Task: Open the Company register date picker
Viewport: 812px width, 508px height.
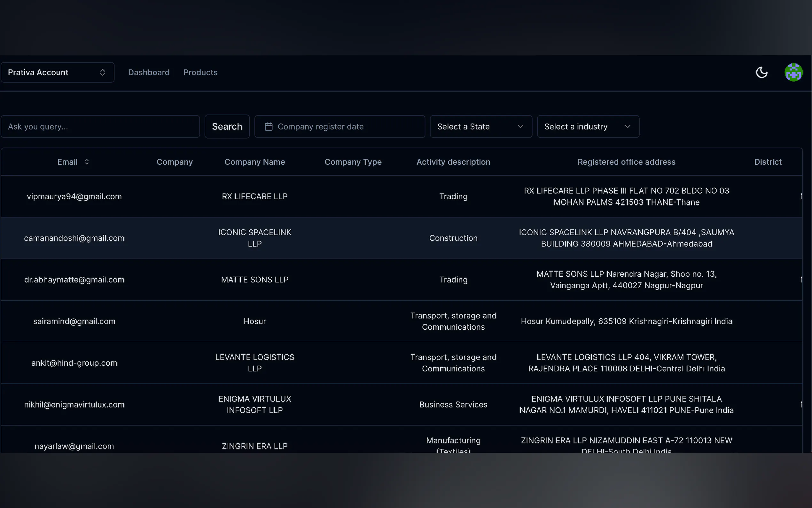Action: click(x=340, y=127)
